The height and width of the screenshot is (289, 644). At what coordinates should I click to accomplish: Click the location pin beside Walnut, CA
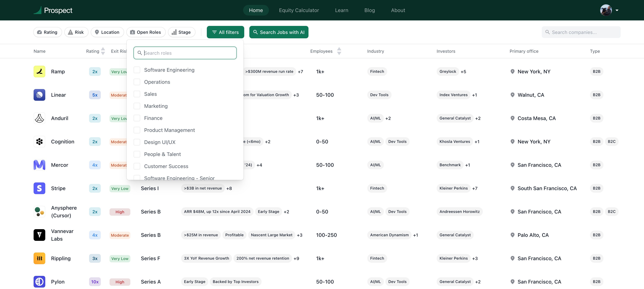[512, 95]
